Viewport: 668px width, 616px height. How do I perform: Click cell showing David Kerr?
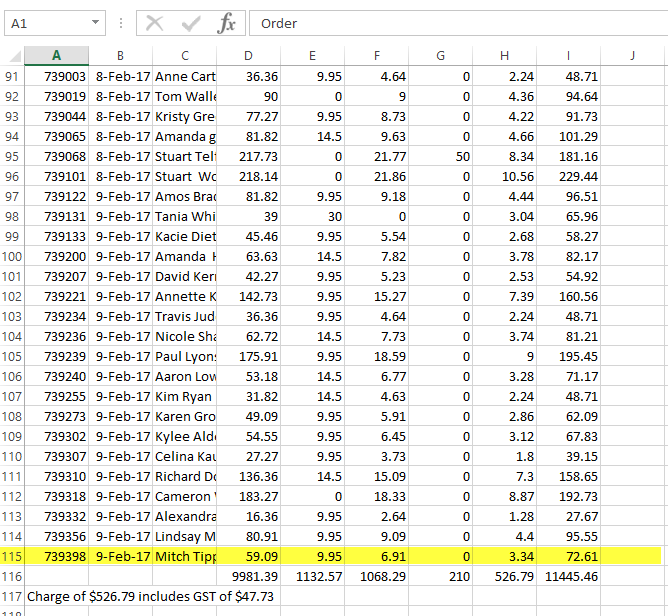coord(184,276)
